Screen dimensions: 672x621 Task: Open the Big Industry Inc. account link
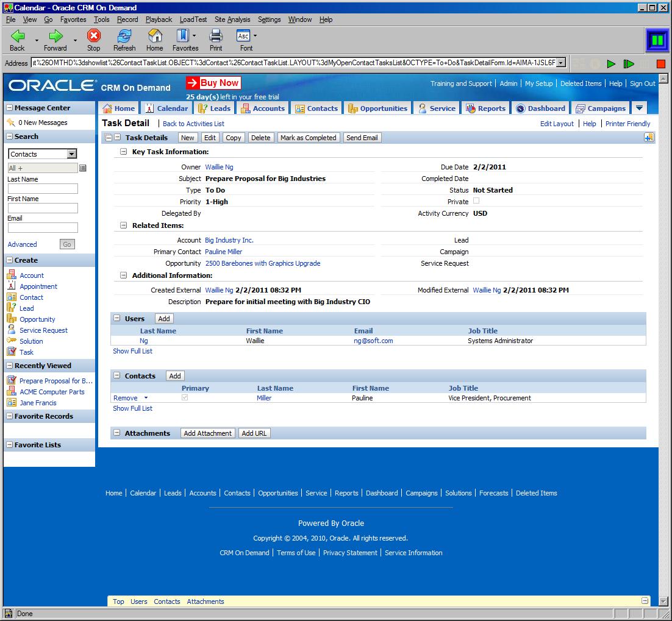(x=229, y=240)
